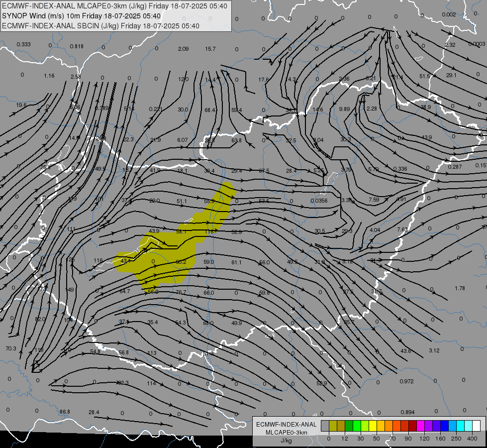The width and height of the screenshot is (487, 448).
Task: Select the map value 54.8
Action: point(95,351)
